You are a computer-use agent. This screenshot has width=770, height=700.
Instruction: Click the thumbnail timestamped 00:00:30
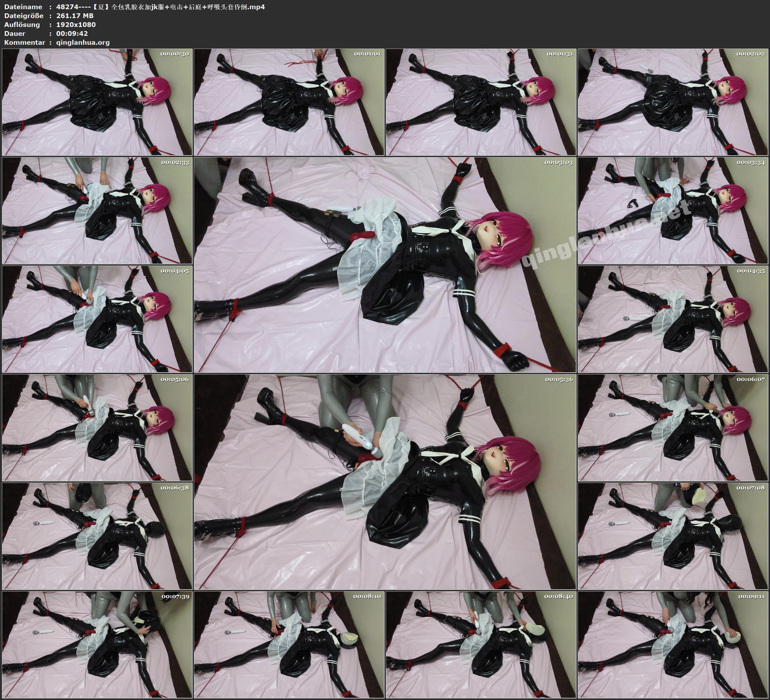click(97, 102)
